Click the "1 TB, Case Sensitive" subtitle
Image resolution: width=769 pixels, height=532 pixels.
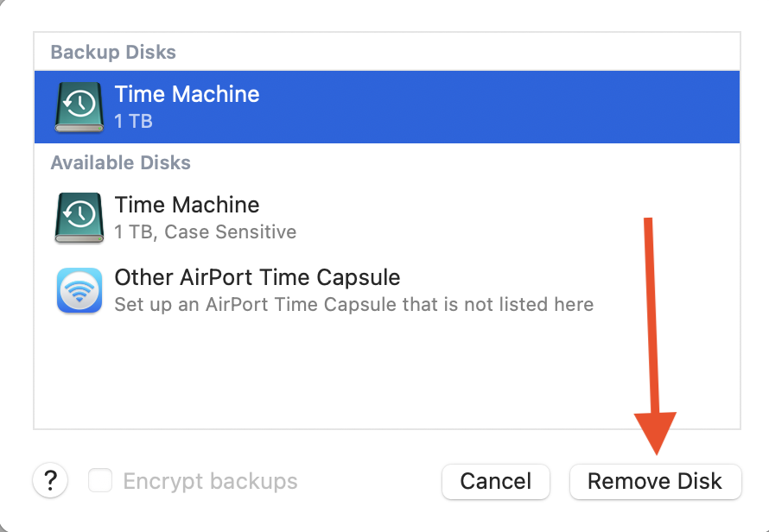pos(205,232)
